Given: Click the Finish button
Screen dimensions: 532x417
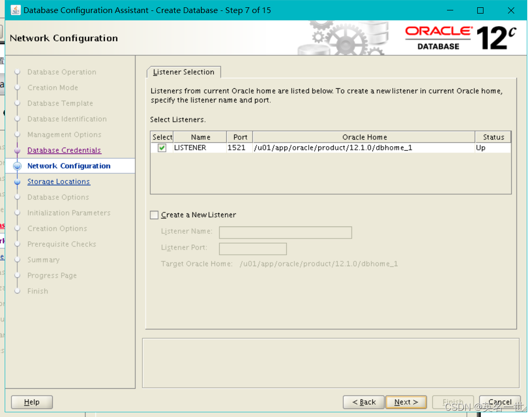Looking at the screenshot, I should click(453, 402).
